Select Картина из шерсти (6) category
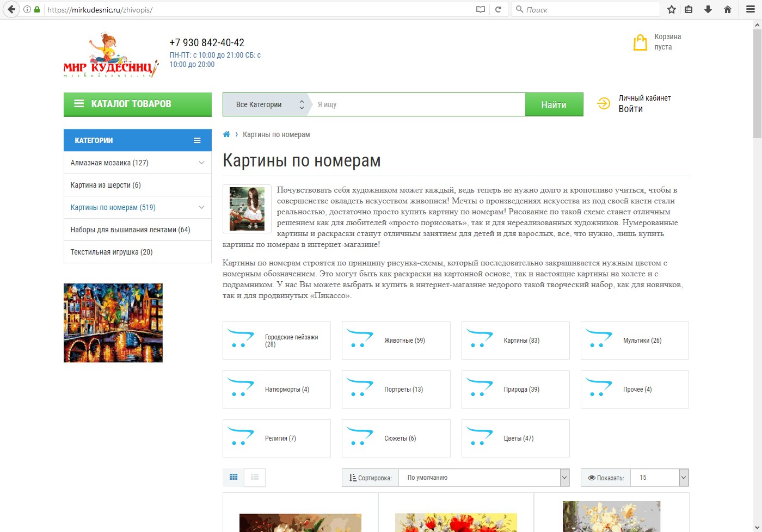Image resolution: width=762 pixels, height=532 pixels. pyautogui.click(x=106, y=185)
